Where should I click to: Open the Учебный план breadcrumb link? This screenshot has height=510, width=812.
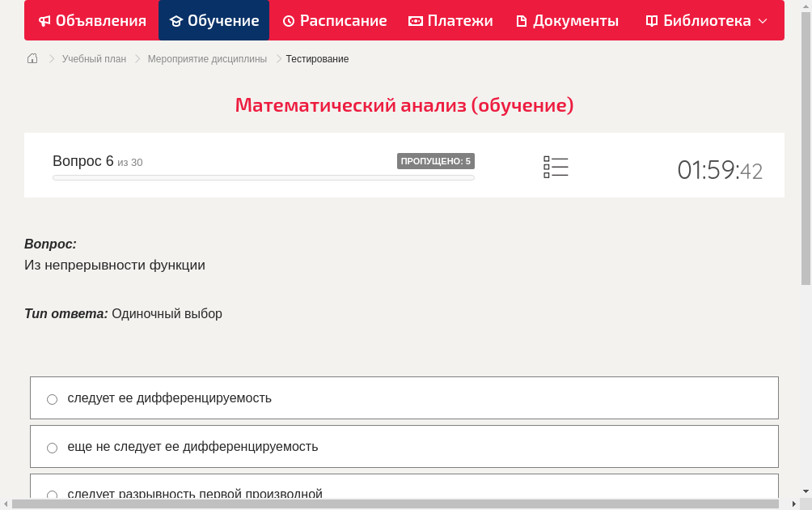[x=93, y=58]
